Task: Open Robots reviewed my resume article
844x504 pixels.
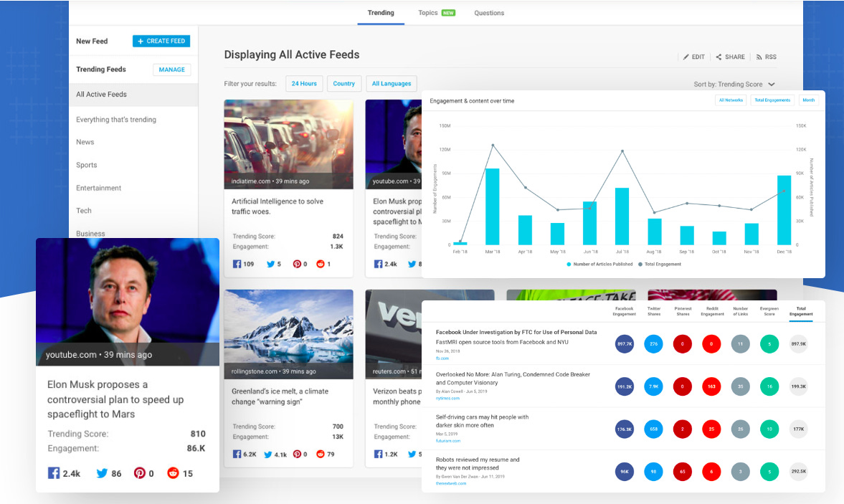Action: [x=478, y=464]
